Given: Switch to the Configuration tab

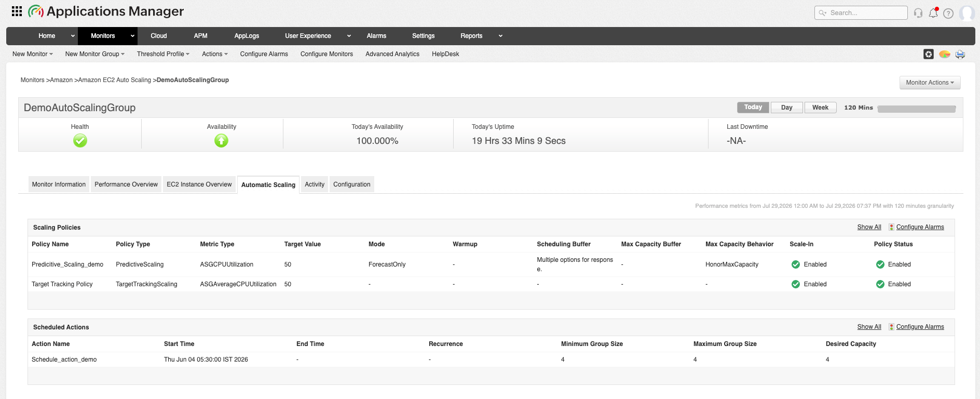Looking at the screenshot, I should (352, 184).
